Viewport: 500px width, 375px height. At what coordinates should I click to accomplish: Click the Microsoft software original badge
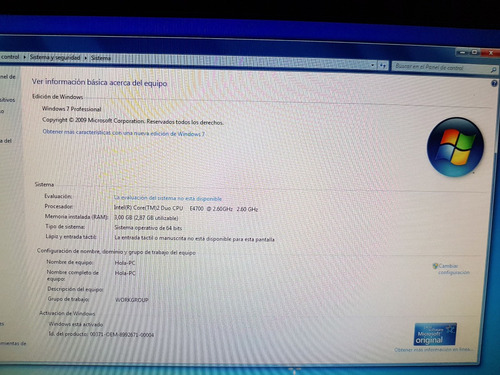pos(435,334)
